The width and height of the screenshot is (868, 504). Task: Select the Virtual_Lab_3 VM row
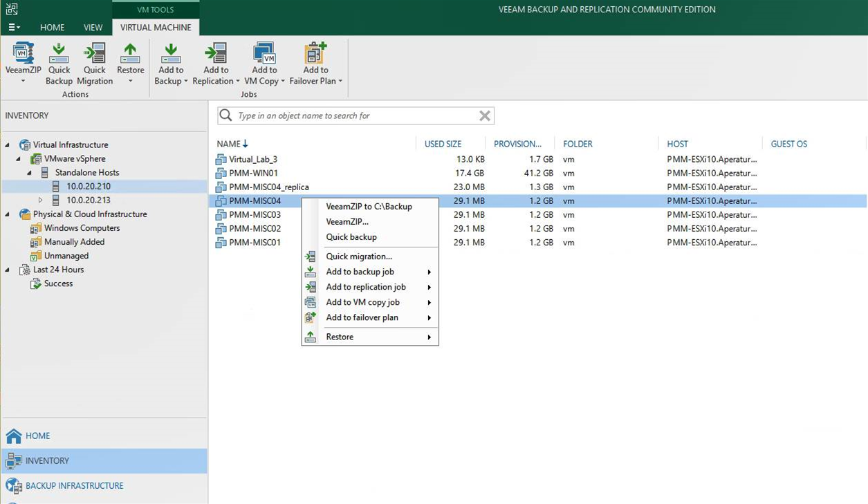pos(537,159)
